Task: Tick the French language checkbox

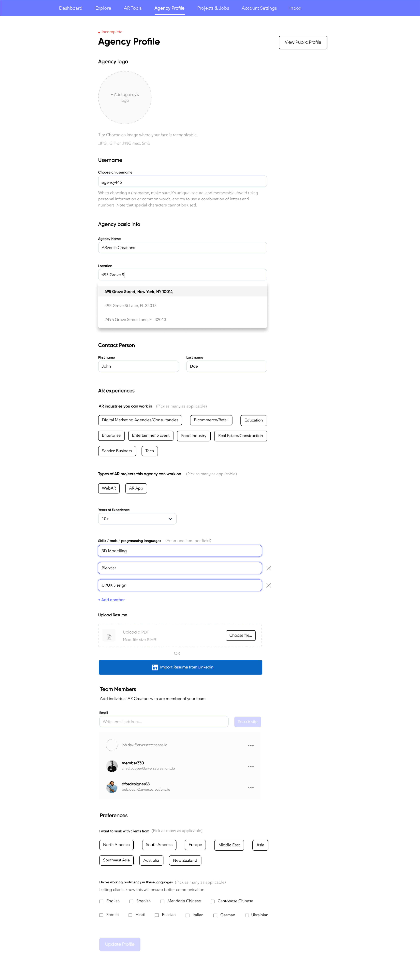Action: tap(101, 915)
